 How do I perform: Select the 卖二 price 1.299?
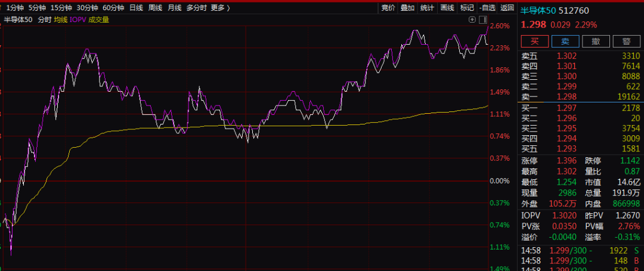coord(566,86)
